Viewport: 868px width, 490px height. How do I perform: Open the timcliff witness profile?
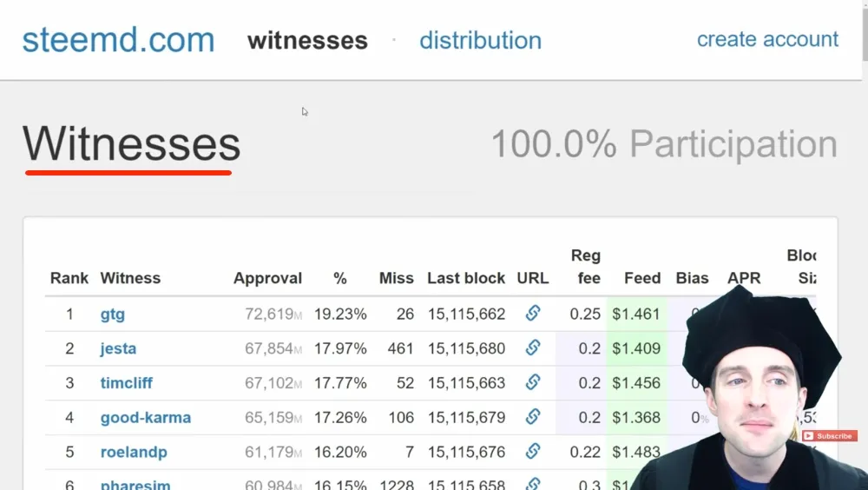click(x=126, y=383)
